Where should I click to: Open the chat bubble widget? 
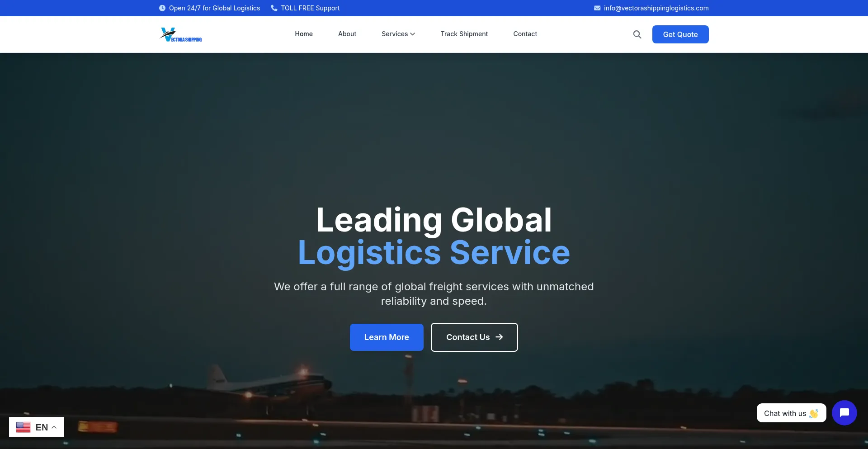click(x=844, y=413)
